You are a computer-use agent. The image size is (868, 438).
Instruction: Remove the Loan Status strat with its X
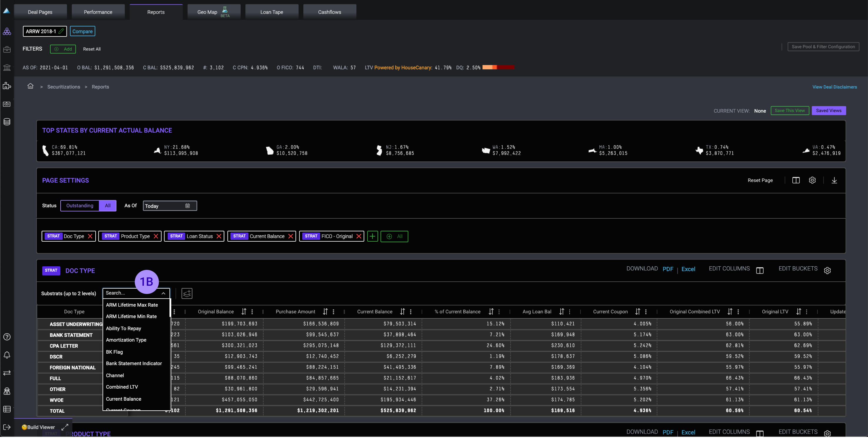tap(219, 236)
